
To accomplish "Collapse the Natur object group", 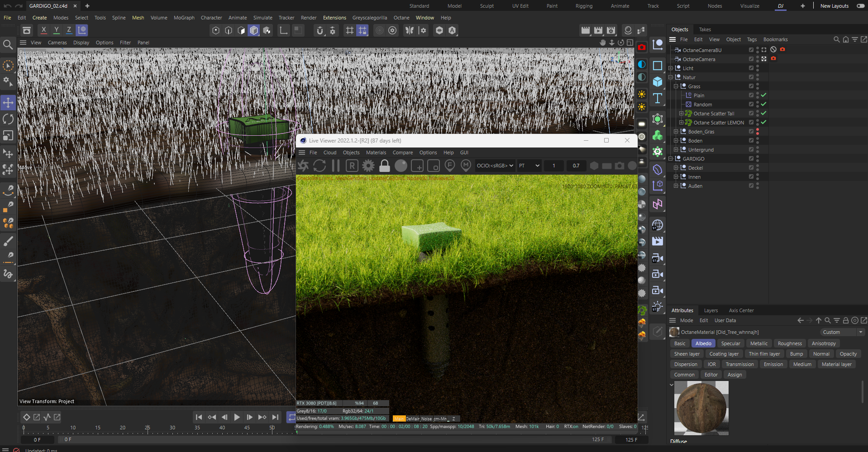I will (671, 77).
